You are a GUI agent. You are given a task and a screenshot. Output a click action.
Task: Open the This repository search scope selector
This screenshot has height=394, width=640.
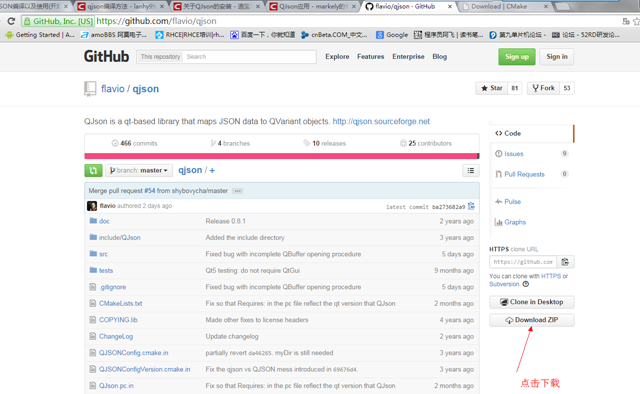point(160,57)
